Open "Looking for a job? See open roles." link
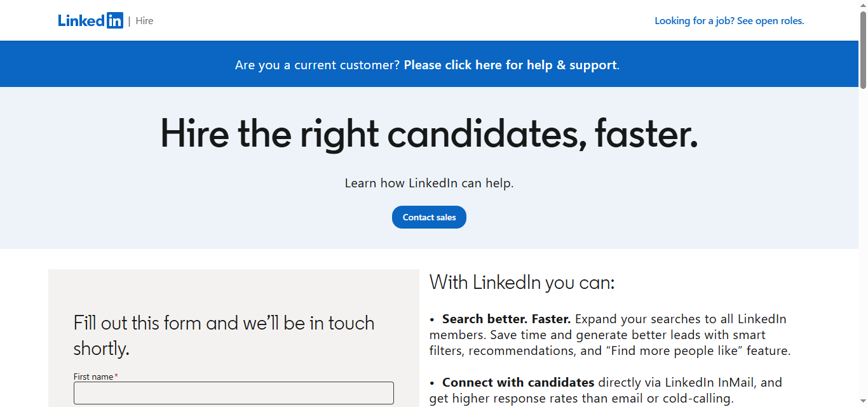The width and height of the screenshot is (868, 407). tap(729, 20)
